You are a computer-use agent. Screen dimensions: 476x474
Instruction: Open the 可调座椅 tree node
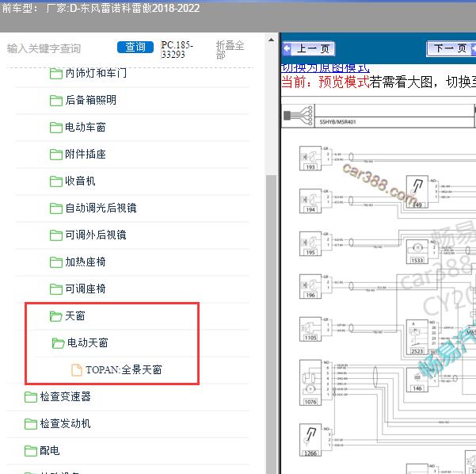[x=85, y=289]
